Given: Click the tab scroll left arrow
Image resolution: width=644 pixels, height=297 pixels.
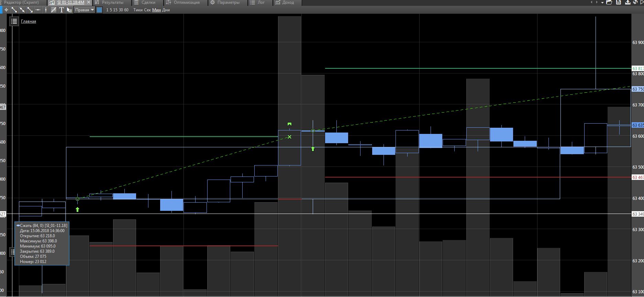Looking at the screenshot, I should [x=591, y=2].
